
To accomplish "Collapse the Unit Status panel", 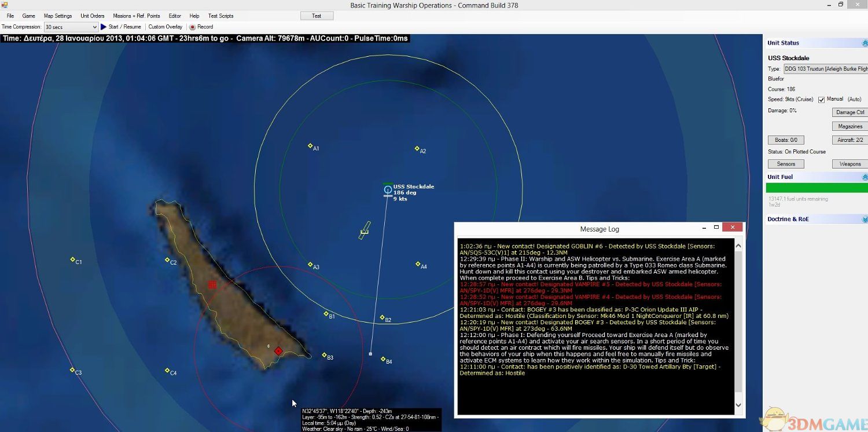I will click(x=865, y=43).
